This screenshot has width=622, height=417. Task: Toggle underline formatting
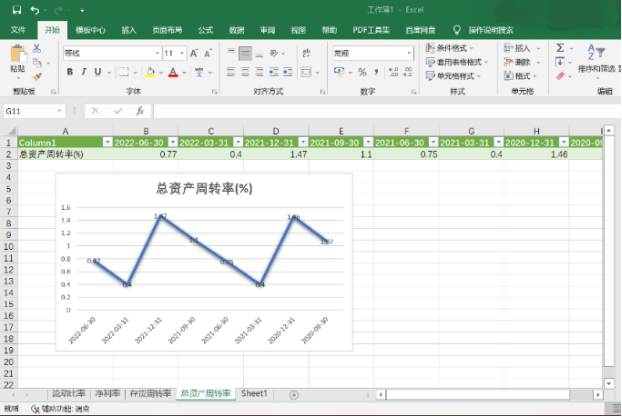click(98, 72)
